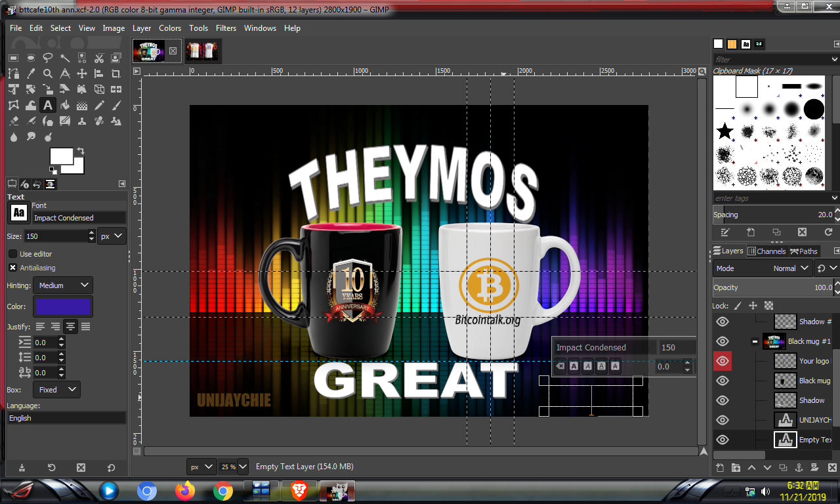The height and width of the screenshot is (504, 840).
Task: Open the Colors menu
Action: [170, 28]
